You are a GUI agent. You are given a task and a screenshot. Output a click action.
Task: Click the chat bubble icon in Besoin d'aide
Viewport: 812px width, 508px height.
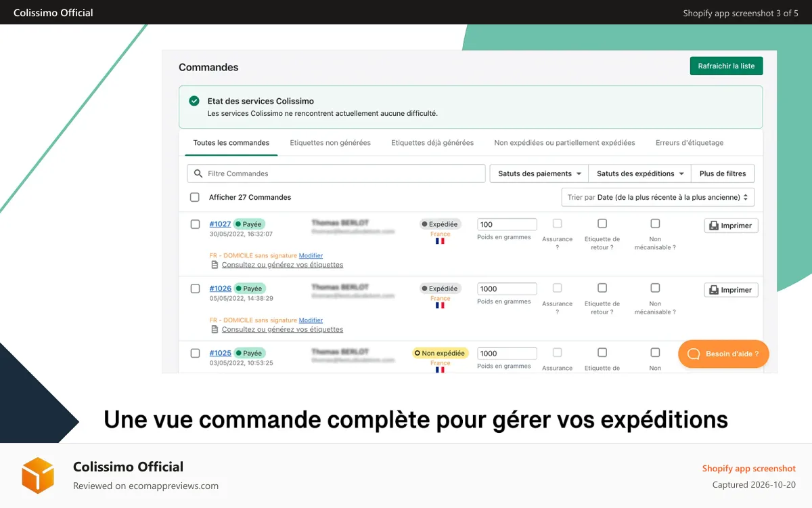pos(693,354)
